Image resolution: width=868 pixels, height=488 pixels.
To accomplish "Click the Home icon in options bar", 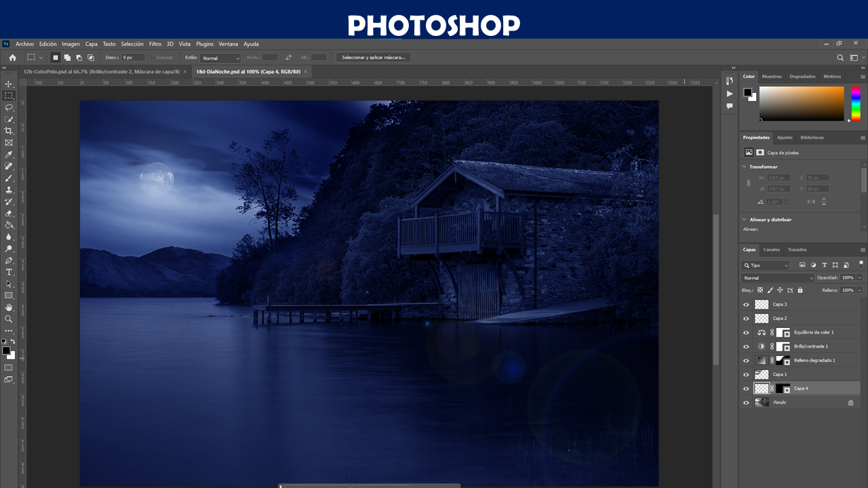I will tap(12, 58).
